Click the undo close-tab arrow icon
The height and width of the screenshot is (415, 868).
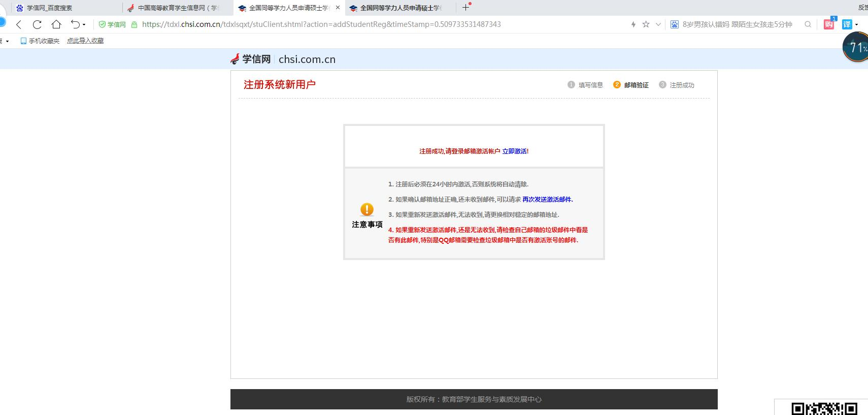75,24
